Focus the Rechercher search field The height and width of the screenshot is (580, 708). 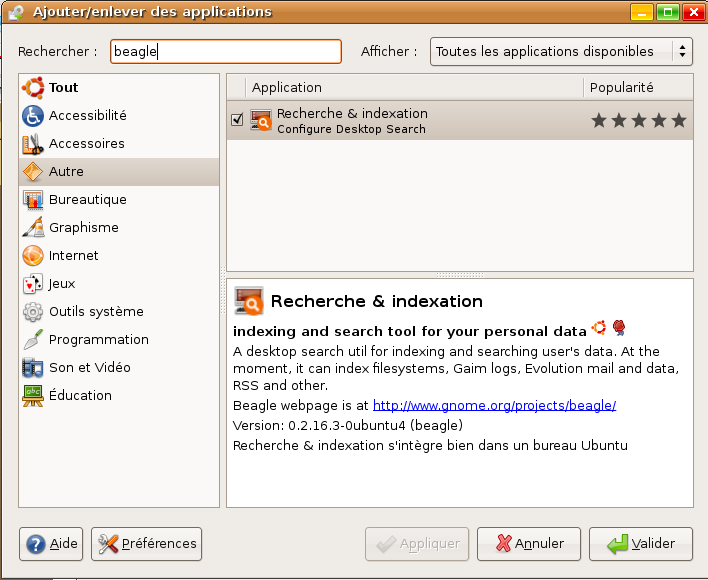click(226, 51)
